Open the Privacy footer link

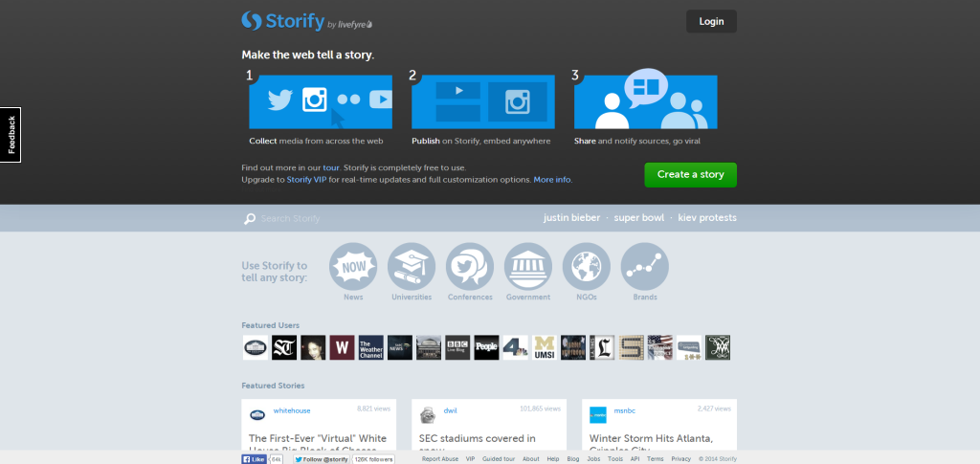tap(681, 459)
